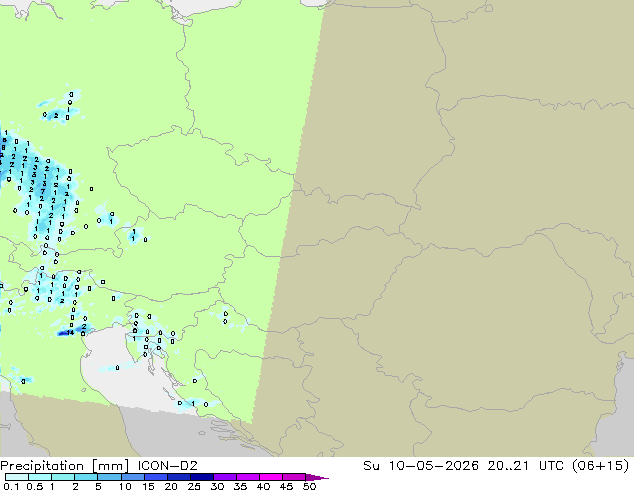Click the '[mm]' unit label
The width and height of the screenshot is (634, 490).
click(x=110, y=466)
